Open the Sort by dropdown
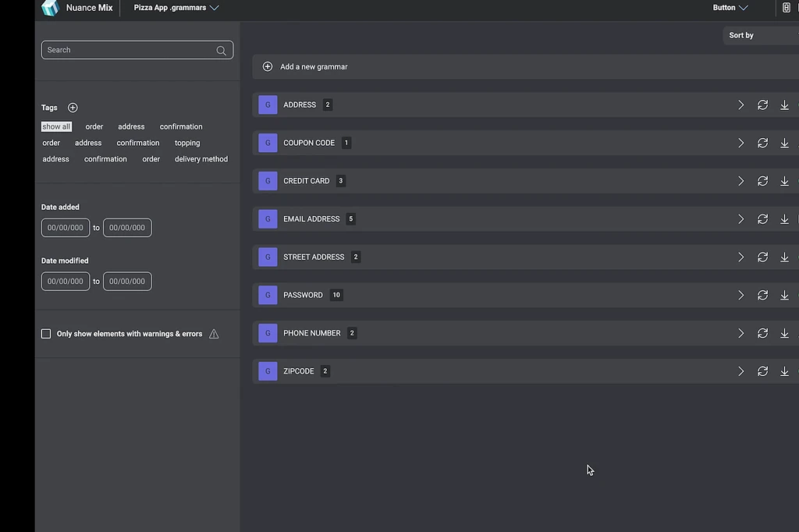 [x=761, y=35]
